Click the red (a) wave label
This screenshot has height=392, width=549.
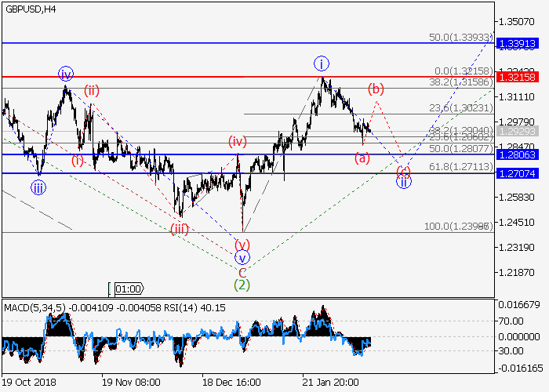[x=362, y=158]
